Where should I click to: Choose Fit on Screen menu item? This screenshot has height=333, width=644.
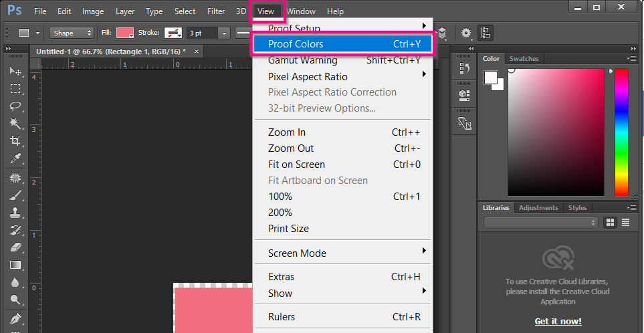tap(343, 164)
